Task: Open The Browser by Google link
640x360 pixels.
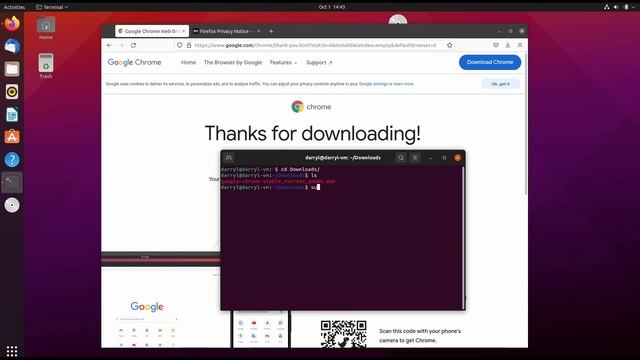Action: click(233, 62)
